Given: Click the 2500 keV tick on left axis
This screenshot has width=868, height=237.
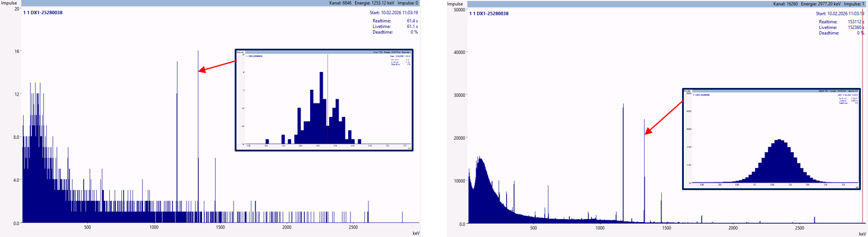Looking at the screenshot, I should point(353,227).
